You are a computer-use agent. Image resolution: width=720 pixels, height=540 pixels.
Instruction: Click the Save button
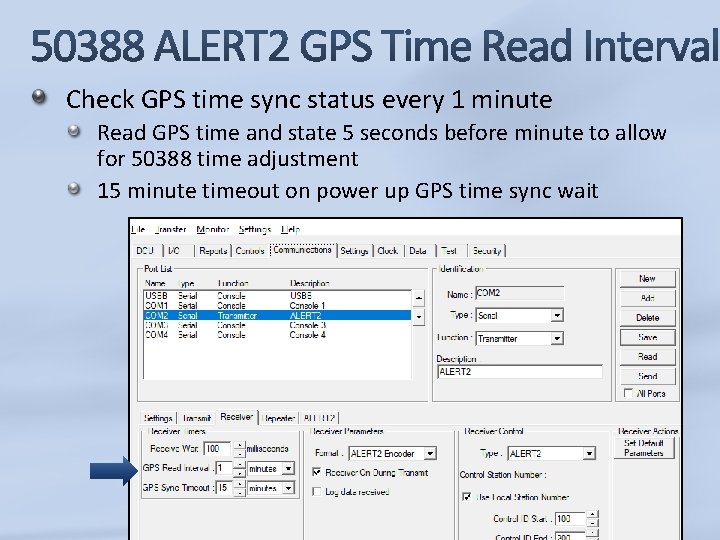click(x=647, y=337)
